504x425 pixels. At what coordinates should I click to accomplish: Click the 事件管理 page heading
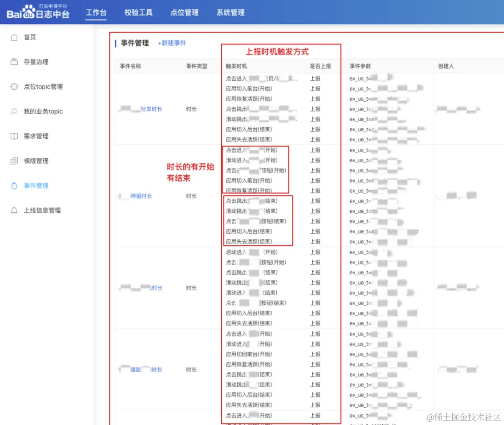coord(135,43)
